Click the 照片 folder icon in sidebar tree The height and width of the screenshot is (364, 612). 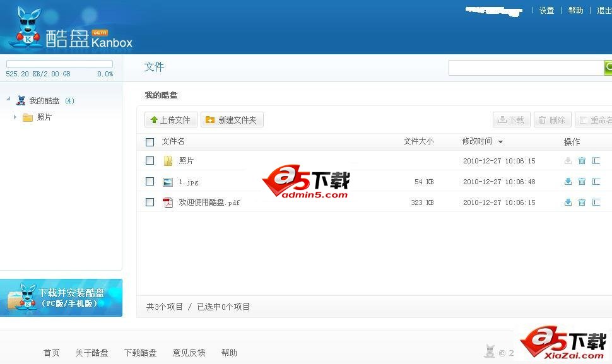coord(27,117)
